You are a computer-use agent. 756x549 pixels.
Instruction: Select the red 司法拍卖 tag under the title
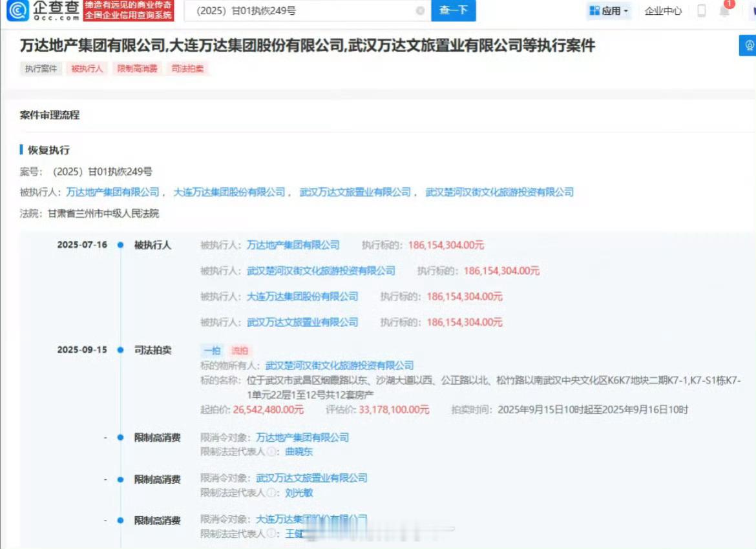[187, 68]
